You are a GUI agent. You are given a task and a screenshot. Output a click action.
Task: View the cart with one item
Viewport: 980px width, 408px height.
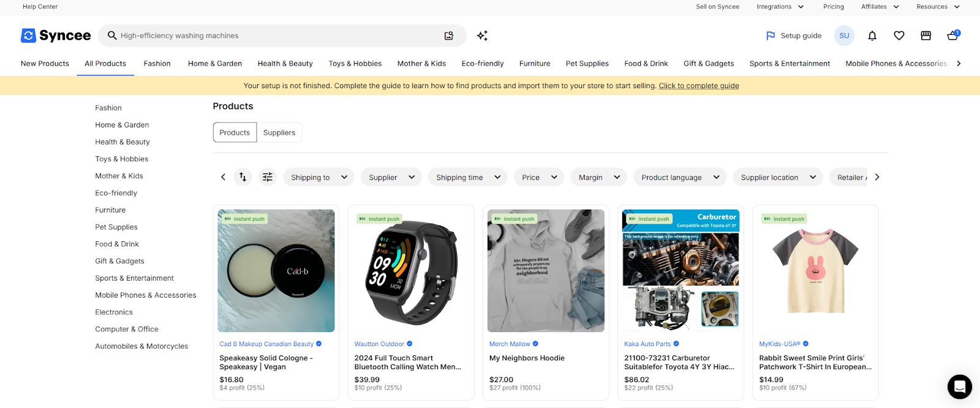[952, 36]
